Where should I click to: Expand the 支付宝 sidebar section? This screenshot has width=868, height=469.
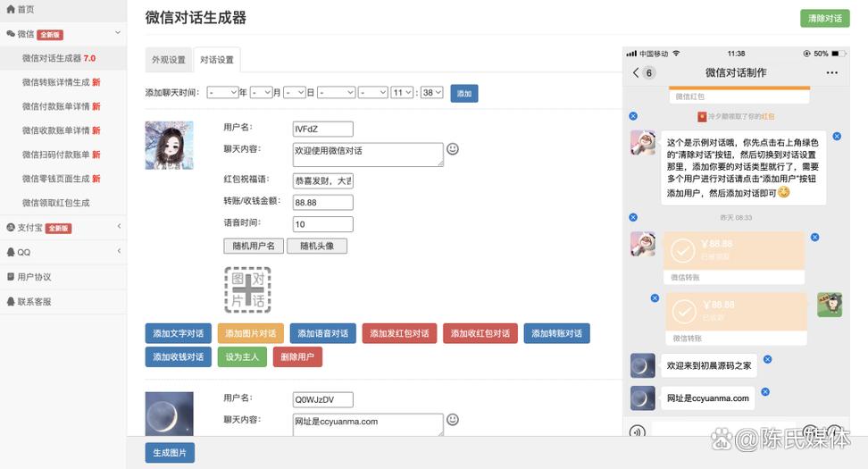[119, 227]
